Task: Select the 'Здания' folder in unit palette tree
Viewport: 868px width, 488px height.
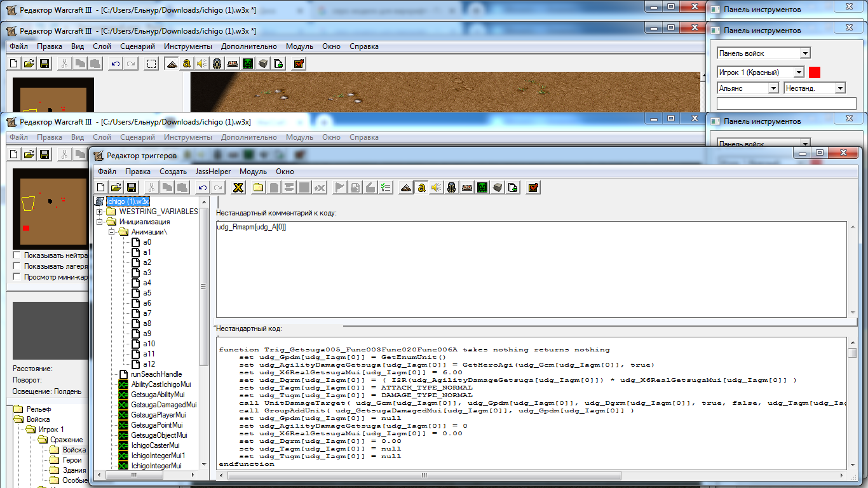Action: pos(74,470)
